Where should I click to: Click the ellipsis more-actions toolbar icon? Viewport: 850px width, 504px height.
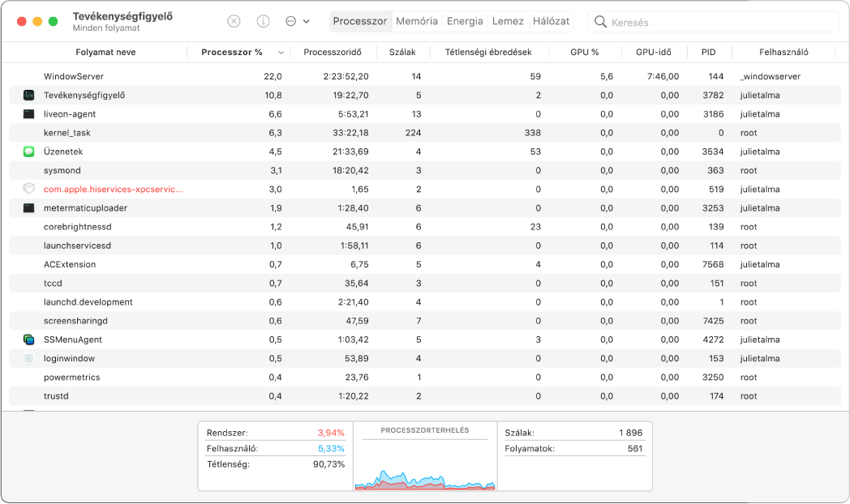pyautogui.click(x=291, y=21)
